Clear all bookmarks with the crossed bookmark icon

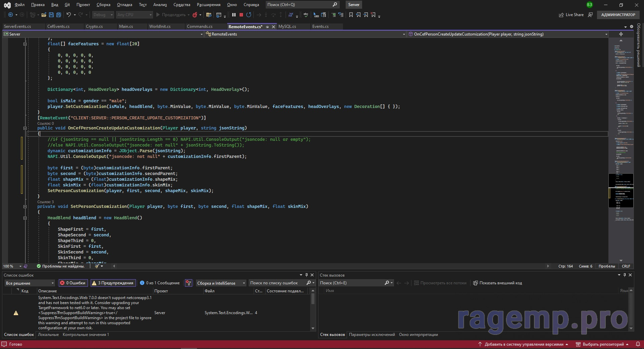pos(373,15)
